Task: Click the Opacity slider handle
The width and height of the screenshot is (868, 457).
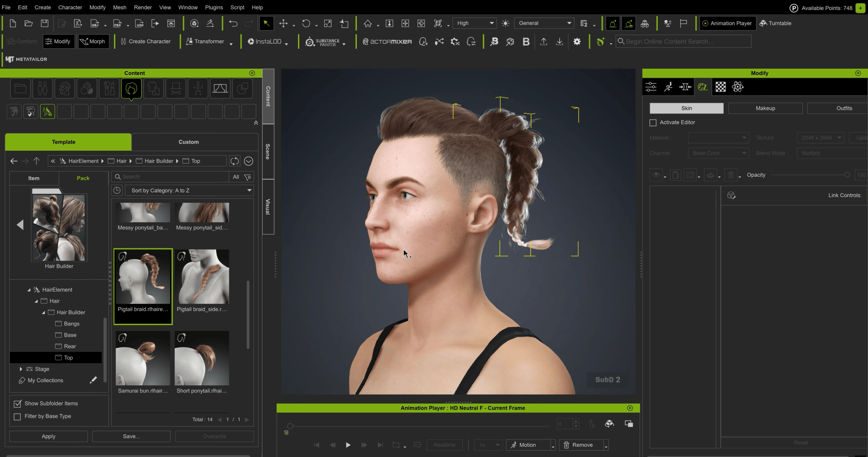Action: (x=846, y=175)
